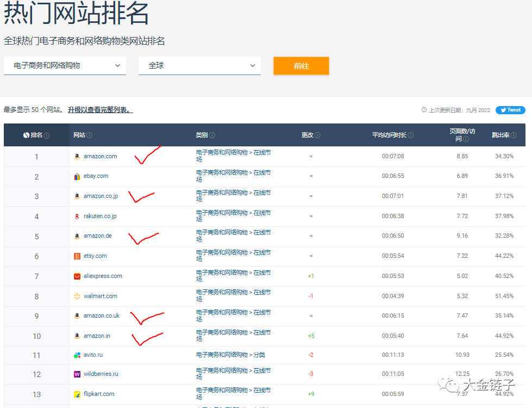The image size is (532, 408).
Task: Click the etsy.com orange E favicon
Action: click(77, 256)
